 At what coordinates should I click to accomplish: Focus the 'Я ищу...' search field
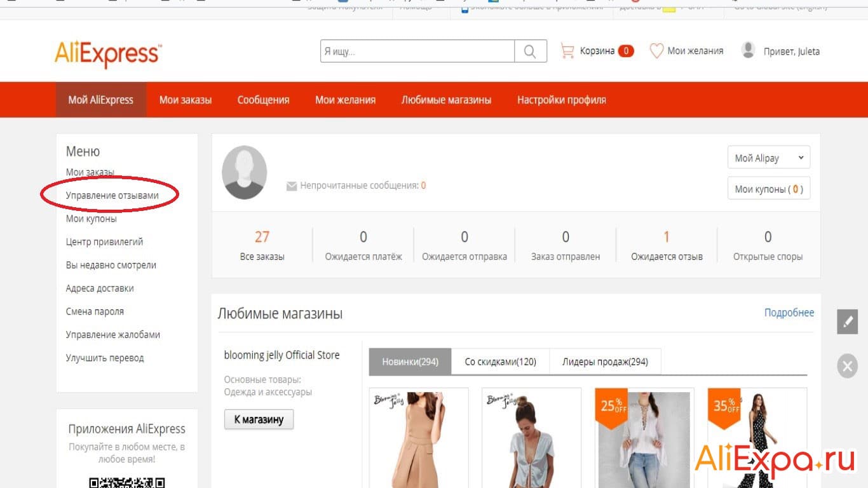417,51
